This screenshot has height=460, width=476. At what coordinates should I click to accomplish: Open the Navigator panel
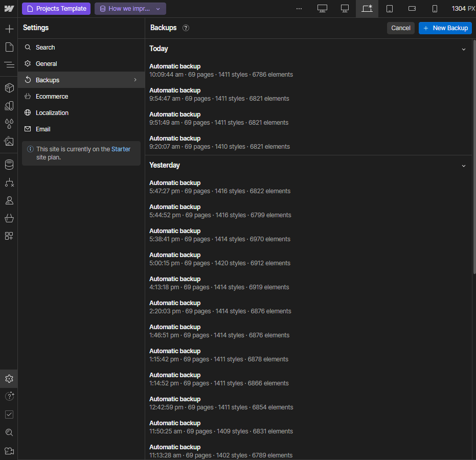pyautogui.click(x=9, y=64)
